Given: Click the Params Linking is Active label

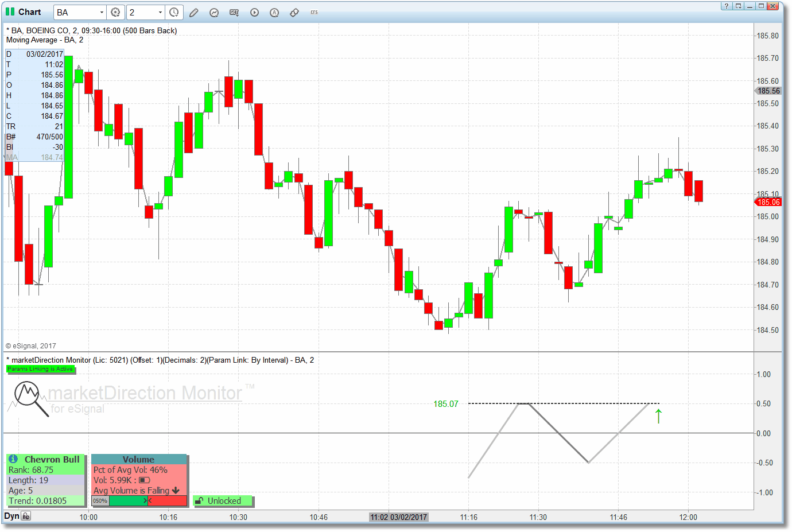Looking at the screenshot, I should pos(40,369).
